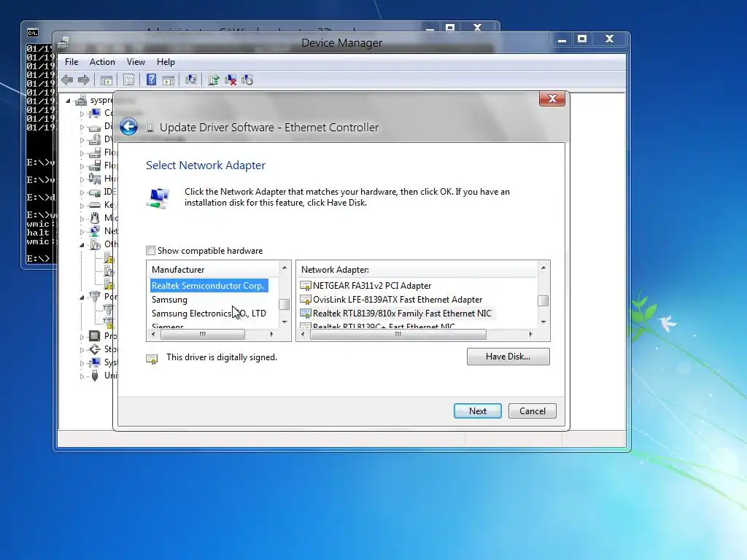747x560 pixels.
Task: Click the Scan for hardware changes icon
Action: [191, 79]
